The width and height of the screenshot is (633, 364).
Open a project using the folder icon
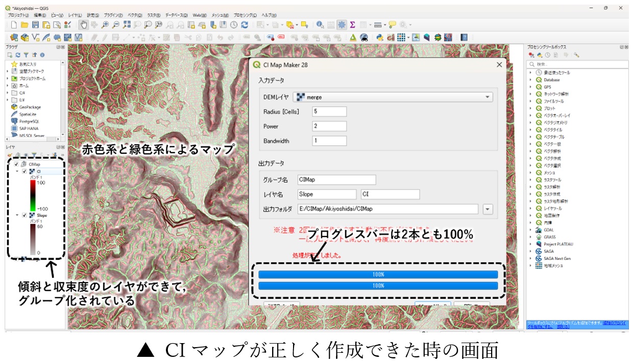point(25,24)
